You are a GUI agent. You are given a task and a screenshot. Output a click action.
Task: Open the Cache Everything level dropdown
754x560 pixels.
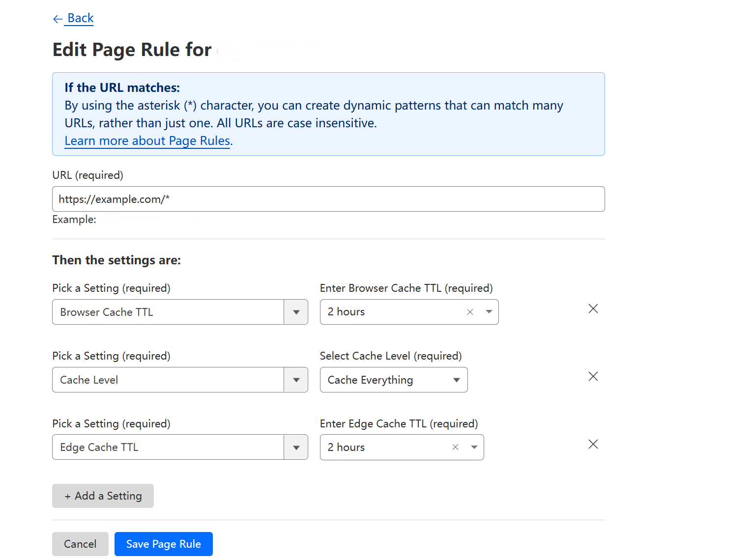coord(394,380)
